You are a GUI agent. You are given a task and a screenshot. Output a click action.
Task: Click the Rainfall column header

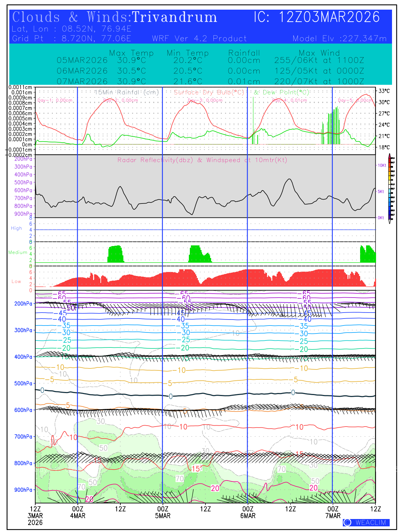pos(244,53)
